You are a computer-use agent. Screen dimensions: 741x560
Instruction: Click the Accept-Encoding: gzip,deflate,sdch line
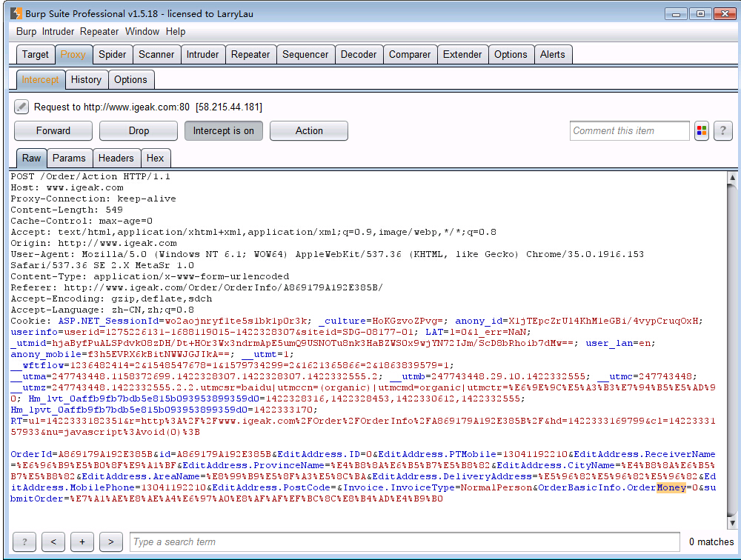point(111,299)
